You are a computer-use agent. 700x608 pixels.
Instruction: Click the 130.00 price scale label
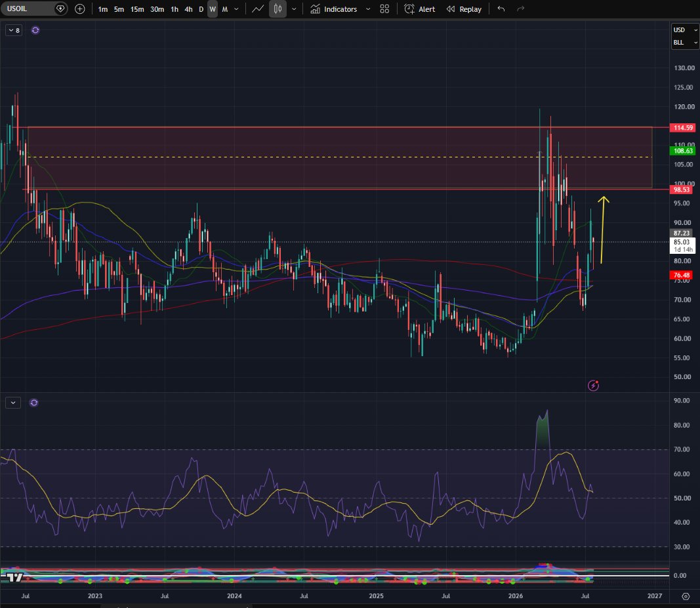[x=684, y=68]
